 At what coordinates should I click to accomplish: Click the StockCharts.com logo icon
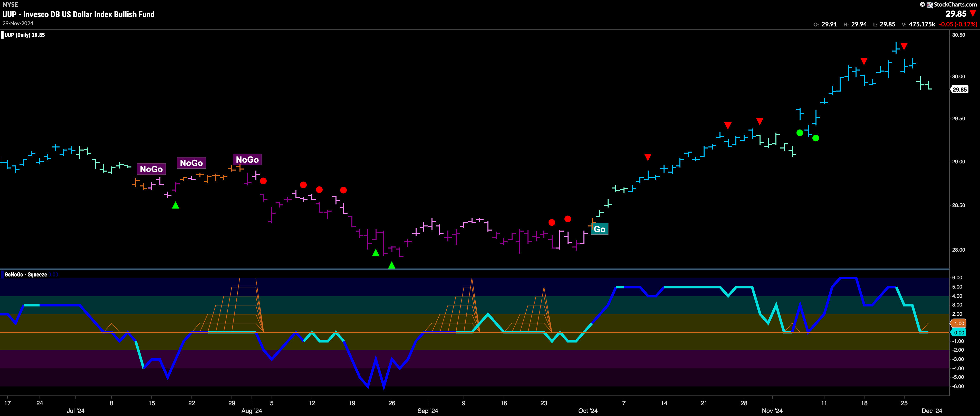(929, 5)
